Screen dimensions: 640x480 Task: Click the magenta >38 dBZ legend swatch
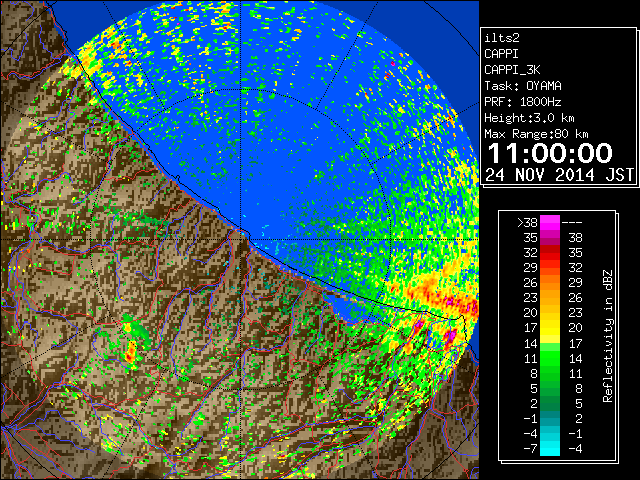550,222
